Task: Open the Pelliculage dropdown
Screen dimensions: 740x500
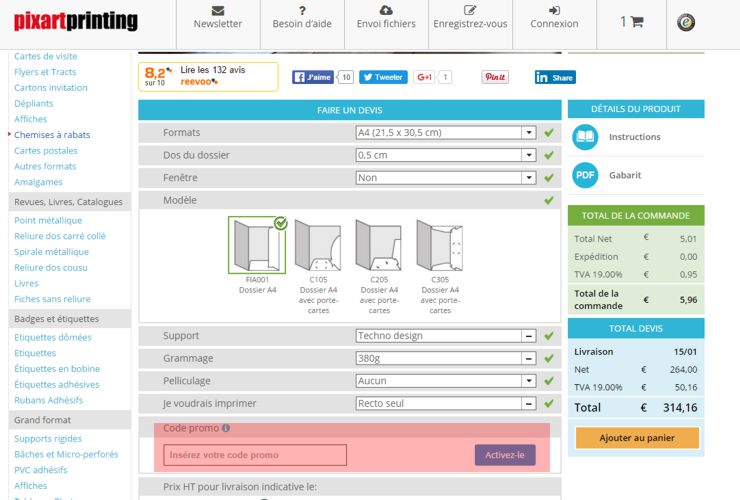Action: [x=446, y=381]
